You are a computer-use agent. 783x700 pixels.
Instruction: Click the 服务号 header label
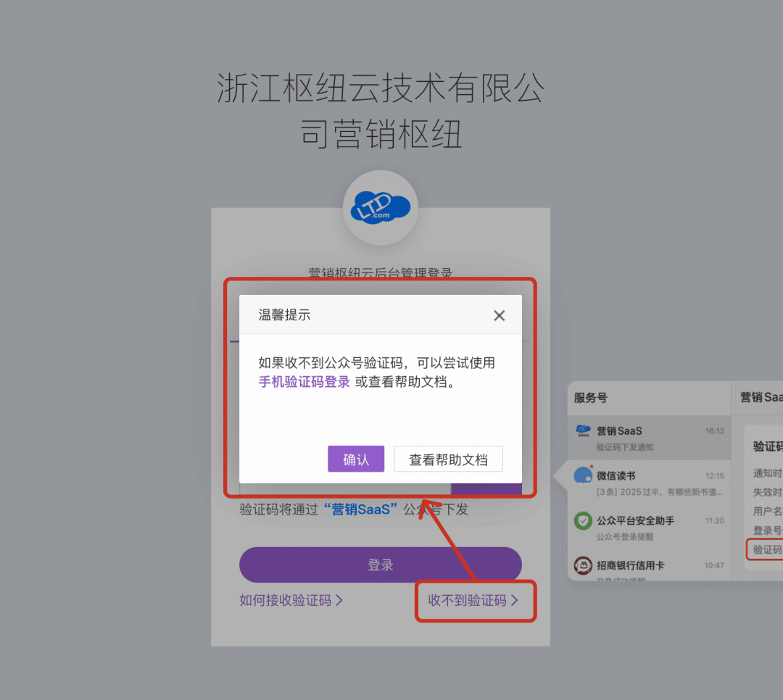click(x=590, y=398)
